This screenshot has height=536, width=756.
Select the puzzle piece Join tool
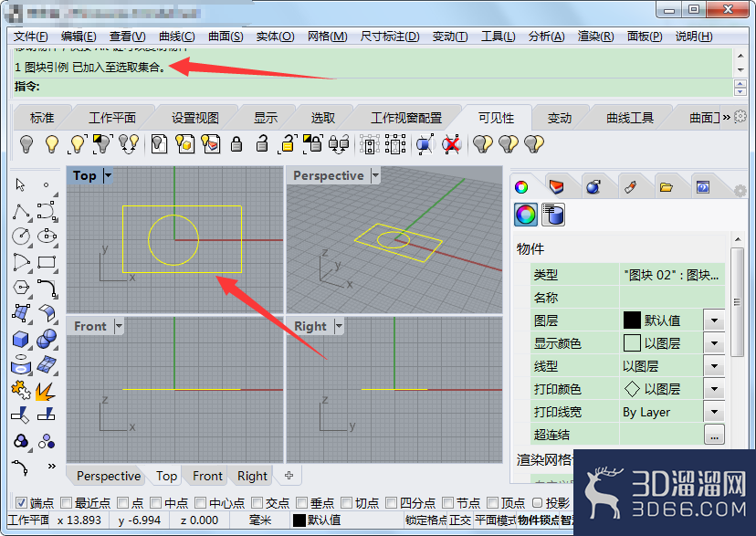pyautogui.click(x=21, y=391)
